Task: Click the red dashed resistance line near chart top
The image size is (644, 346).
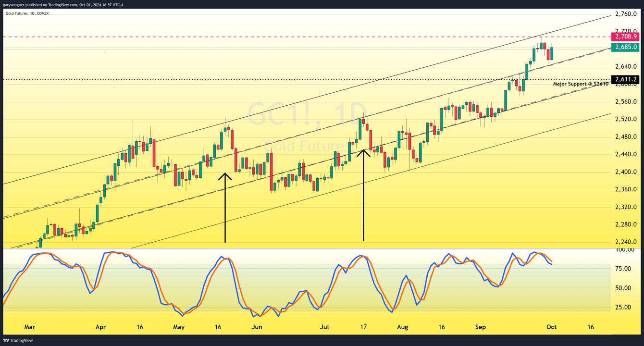Action: tap(288, 36)
